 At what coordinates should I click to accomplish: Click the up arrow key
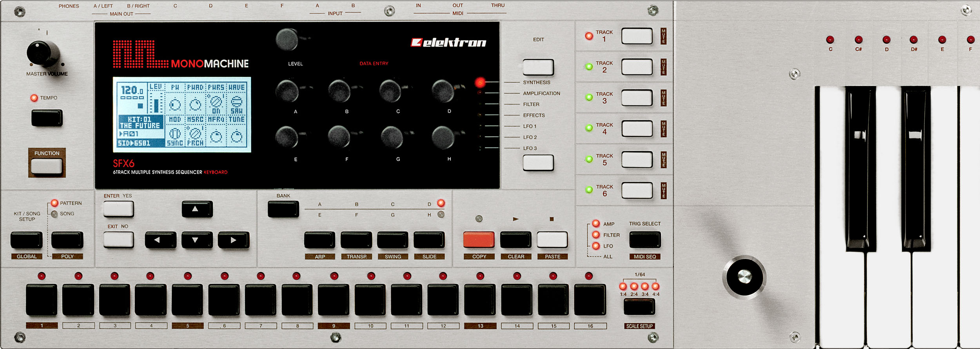(x=197, y=209)
